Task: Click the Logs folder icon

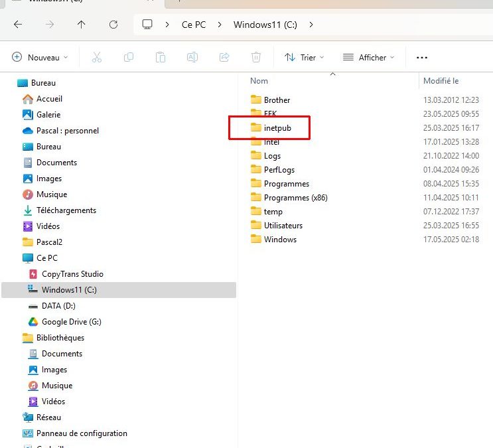Action: coord(256,155)
